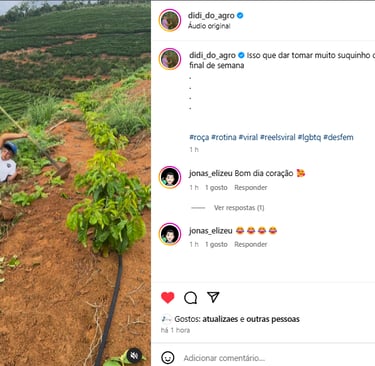Unmute the reel audio speaker icon

134,356
